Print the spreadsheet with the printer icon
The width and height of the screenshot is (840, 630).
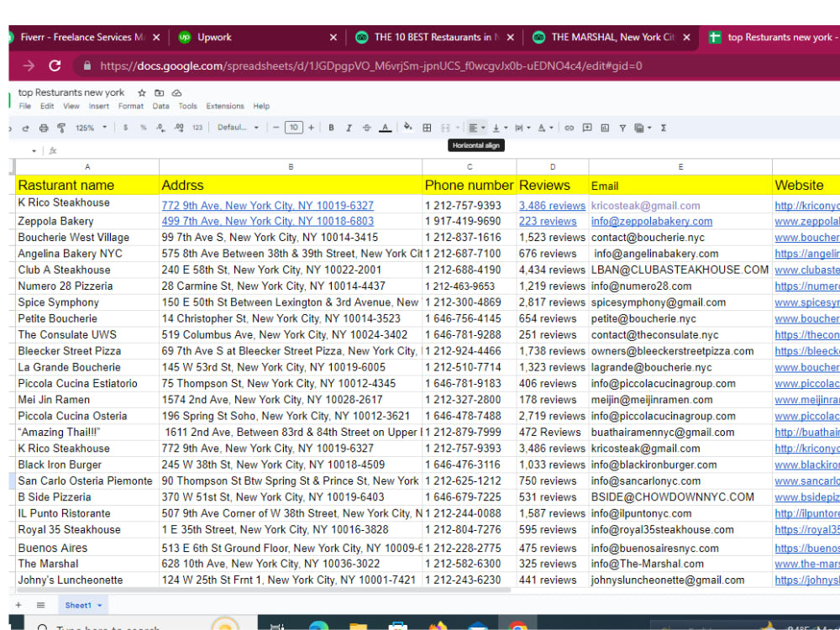(44, 128)
